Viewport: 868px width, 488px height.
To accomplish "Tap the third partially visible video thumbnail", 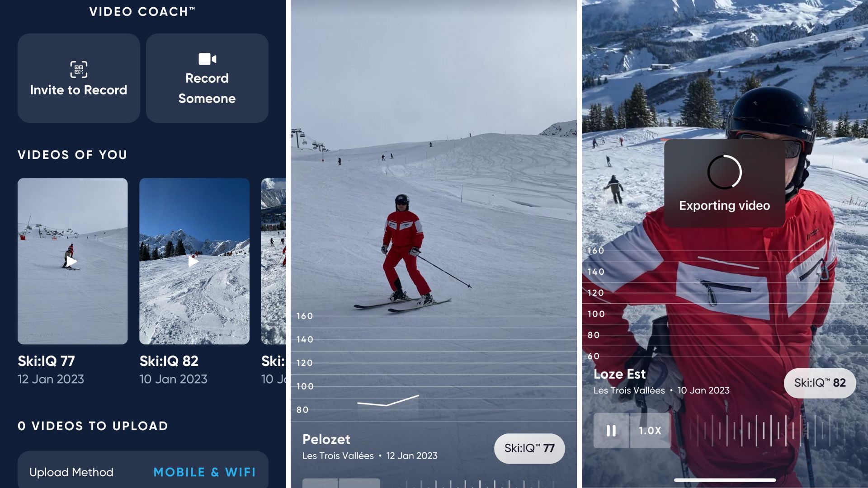I will pyautogui.click(x=274, y=261).
